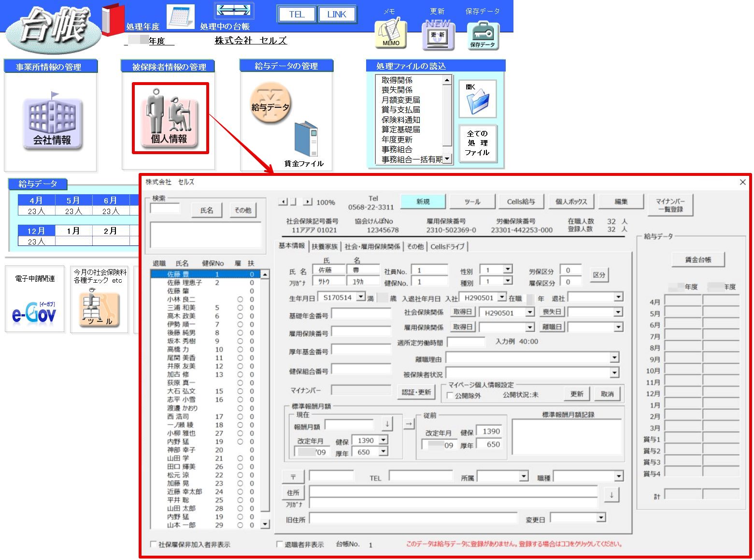Click the 認証・更新 button
This screenshot has height=560, width=754.
(416, 392)
